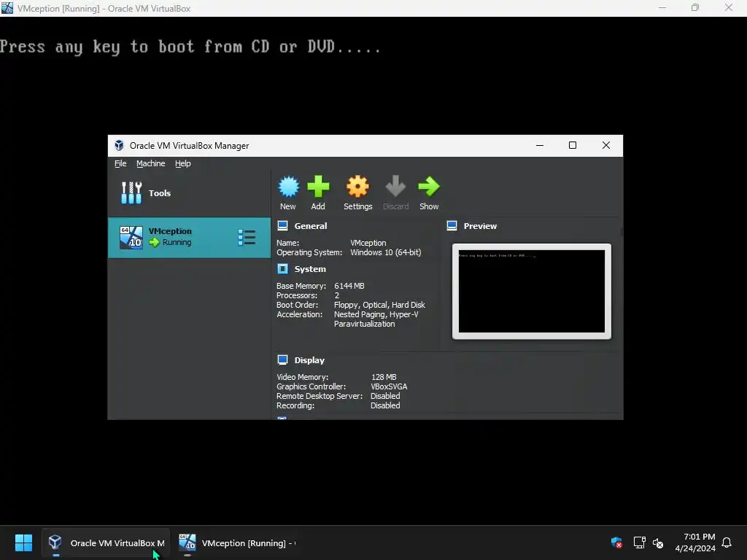
Task: Restore down the outer VMception window
Action: (695, 7)
